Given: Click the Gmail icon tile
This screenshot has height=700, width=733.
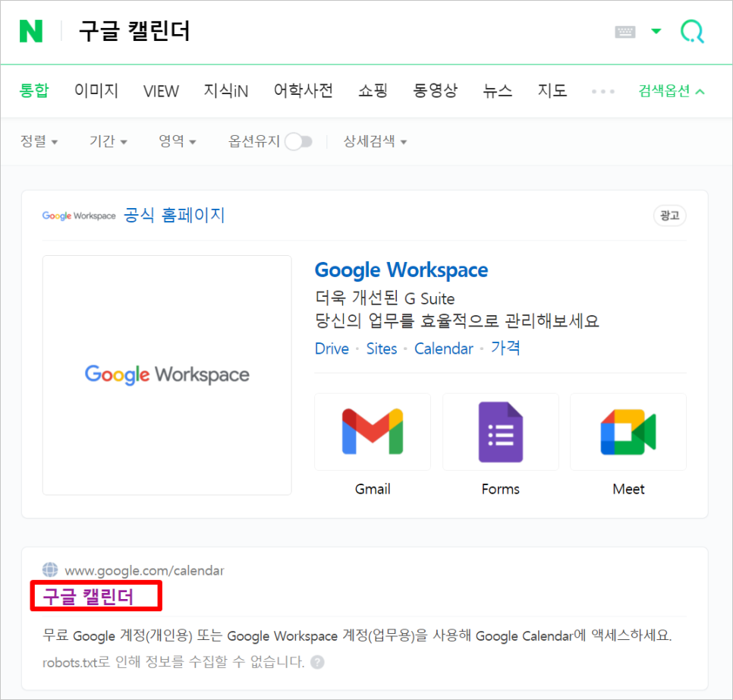Looking at the screenshot, I should 373,432.
